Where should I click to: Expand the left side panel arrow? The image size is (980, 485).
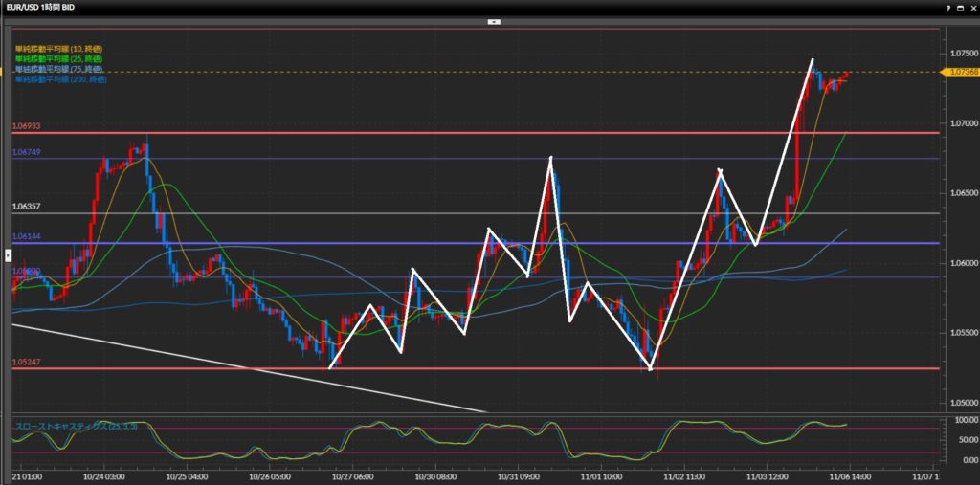click(x=8, y=254)
